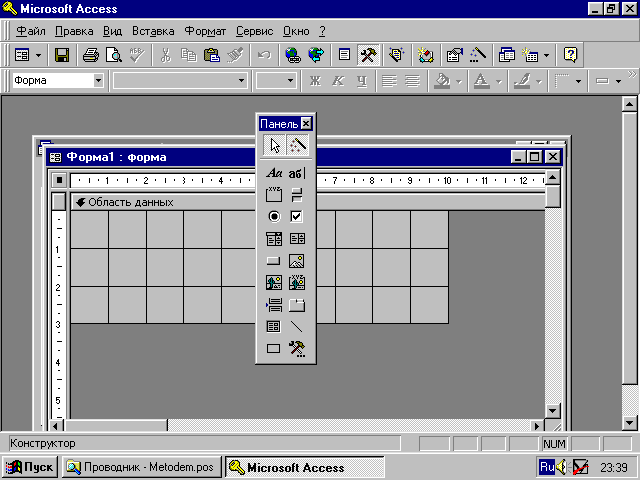640x480 pixels.
Task: Click the Help question mark icon
Action: 570,55
